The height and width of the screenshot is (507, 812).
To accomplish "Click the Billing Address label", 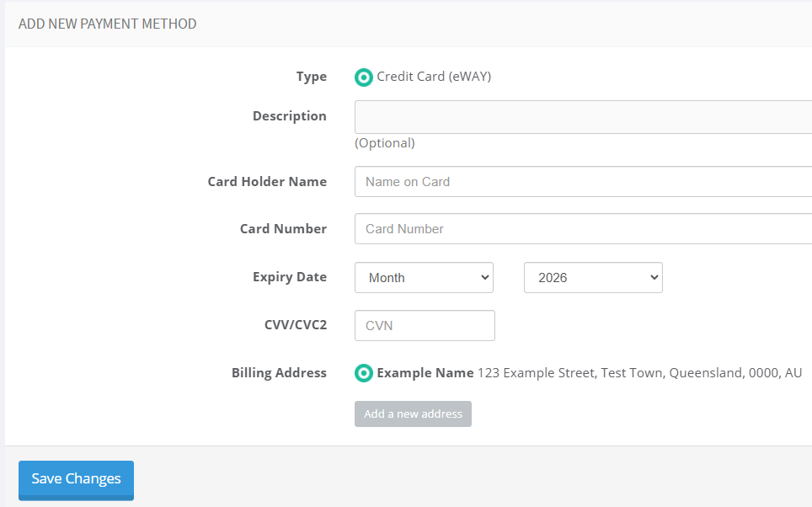I will [x=279, y=373].
